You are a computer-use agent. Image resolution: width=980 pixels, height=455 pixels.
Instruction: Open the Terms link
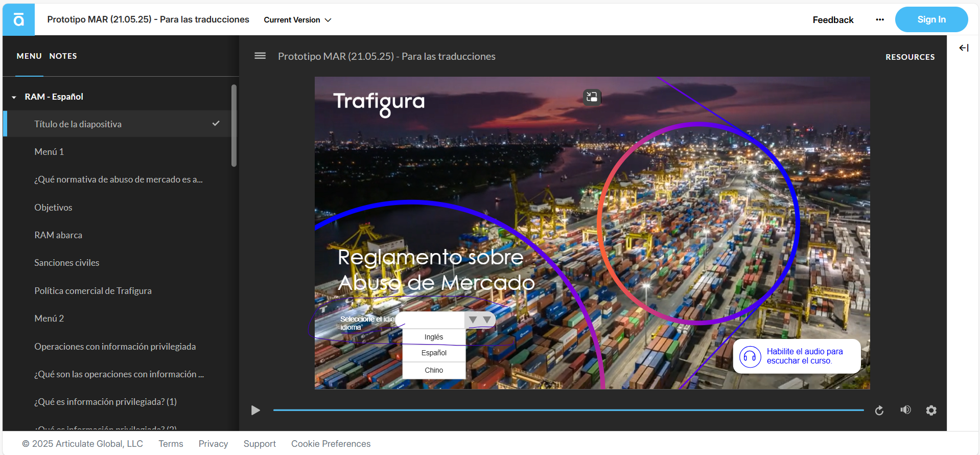[171, 444]
